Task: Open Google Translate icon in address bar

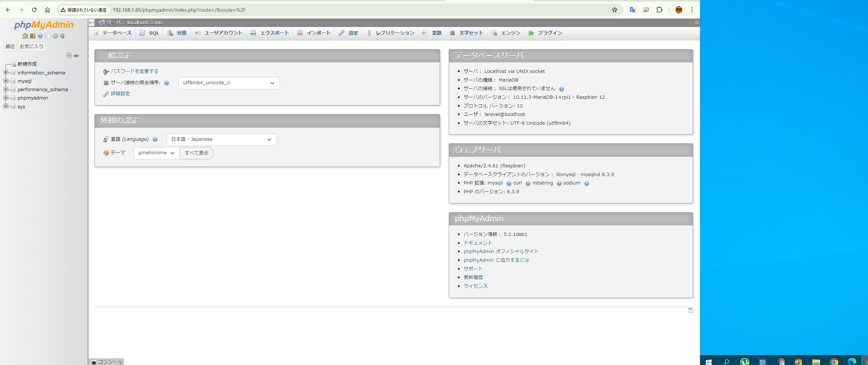Action: [632, 10]
